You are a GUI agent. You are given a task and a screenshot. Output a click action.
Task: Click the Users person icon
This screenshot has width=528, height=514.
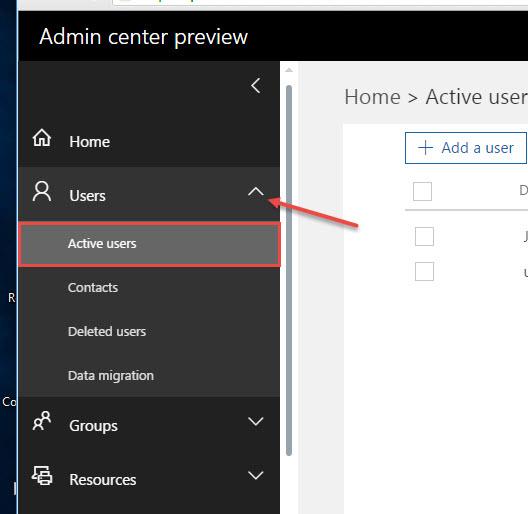[x=42, y=191]
